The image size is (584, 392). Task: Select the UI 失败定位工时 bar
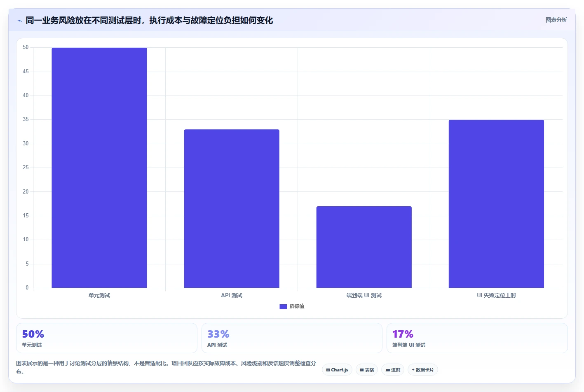point(496,204)
